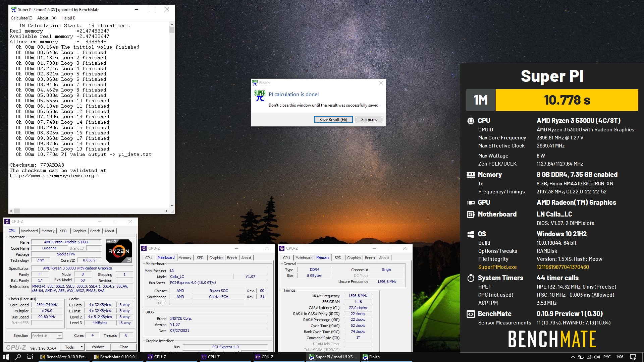Open the Windows Start menu
The height and width of the screenshot is (362, 644).
[x=6, y=357]
